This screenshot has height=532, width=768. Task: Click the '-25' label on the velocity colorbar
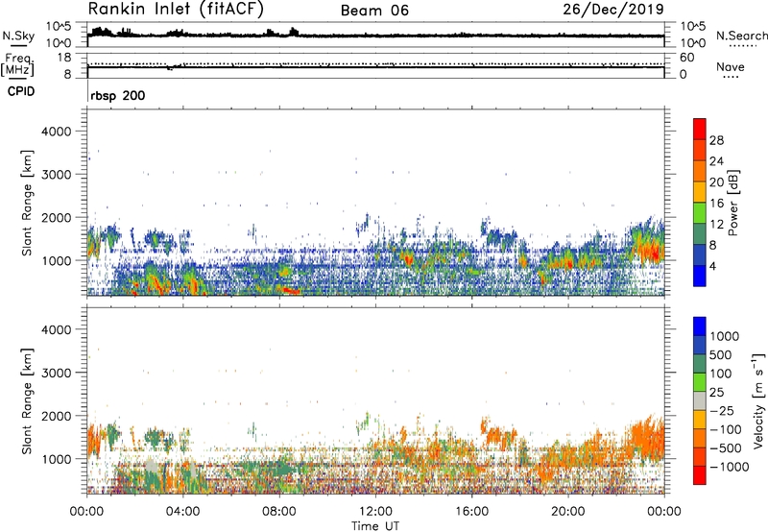[x=721, y=411]
